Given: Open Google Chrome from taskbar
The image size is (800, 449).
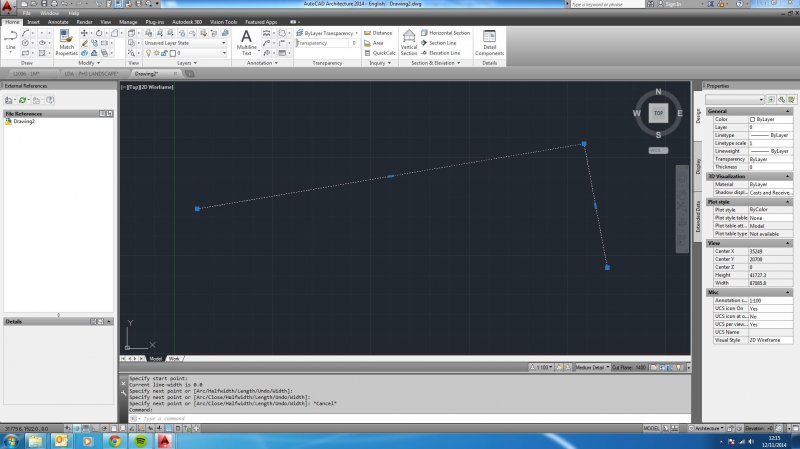Looking at the screenshot, I should click(114, 441).
